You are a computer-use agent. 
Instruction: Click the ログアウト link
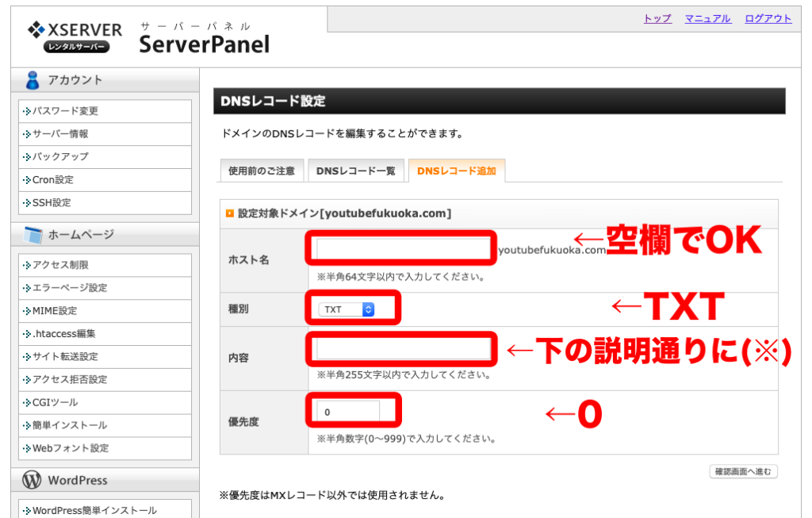pyautogui.click(x=767, y=18)
